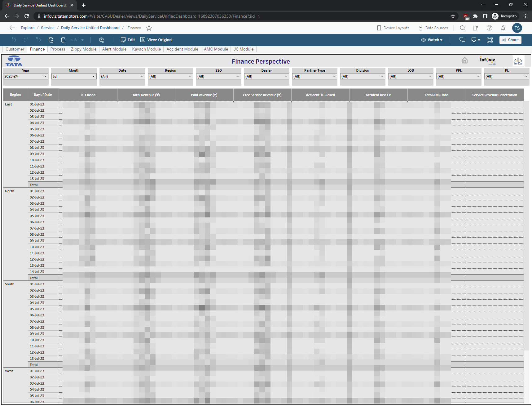
Task: Open the Help question mark icon
Action: coord(490,28)
